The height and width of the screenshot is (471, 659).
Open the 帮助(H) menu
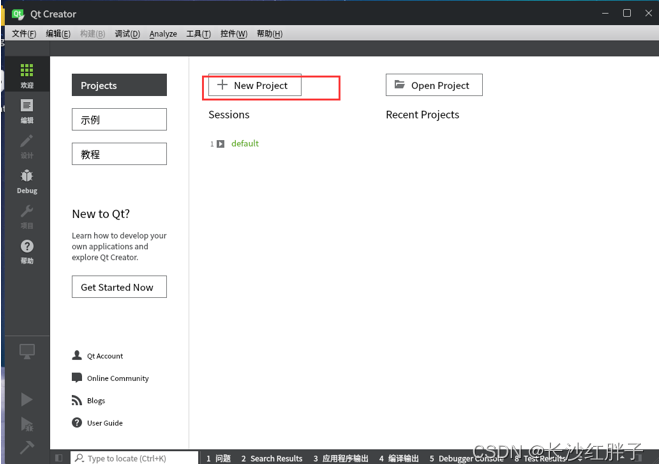pyautogui.click(x=269, y=34)
